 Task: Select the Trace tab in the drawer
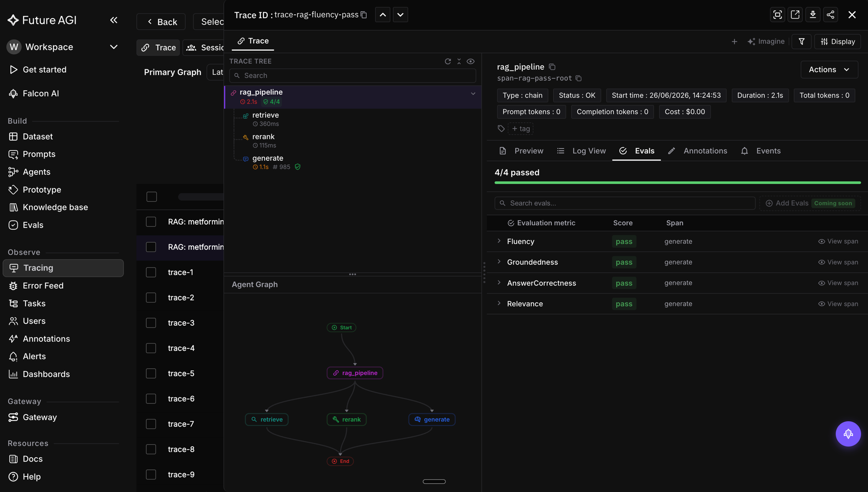coord(253,41)
